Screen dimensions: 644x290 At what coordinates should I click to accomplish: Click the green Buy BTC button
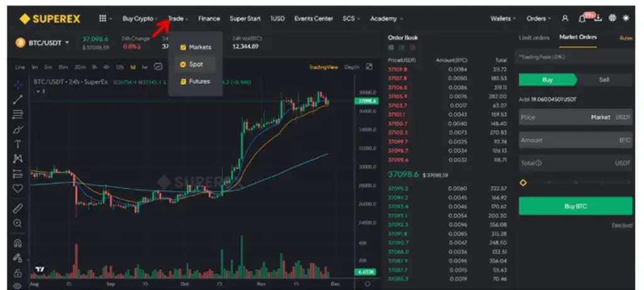click(575, 206)
